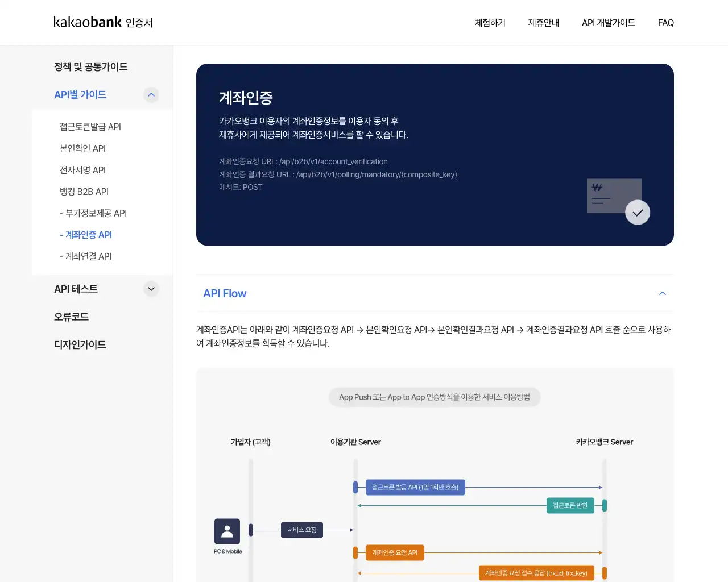This screenshot has height=582, width=728.
Task: Open 뱅킹 B2B API guide
Action: click(84, 192)
